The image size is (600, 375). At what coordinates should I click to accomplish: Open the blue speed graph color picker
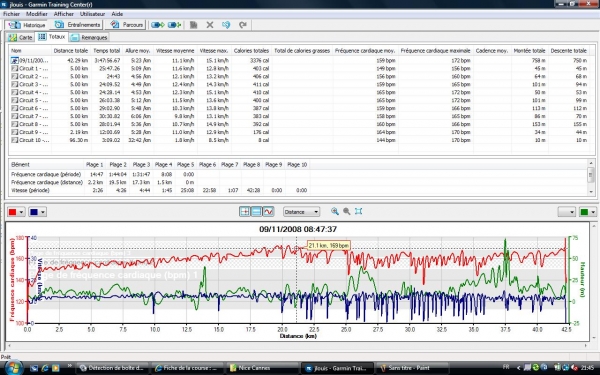pos(38,212)
